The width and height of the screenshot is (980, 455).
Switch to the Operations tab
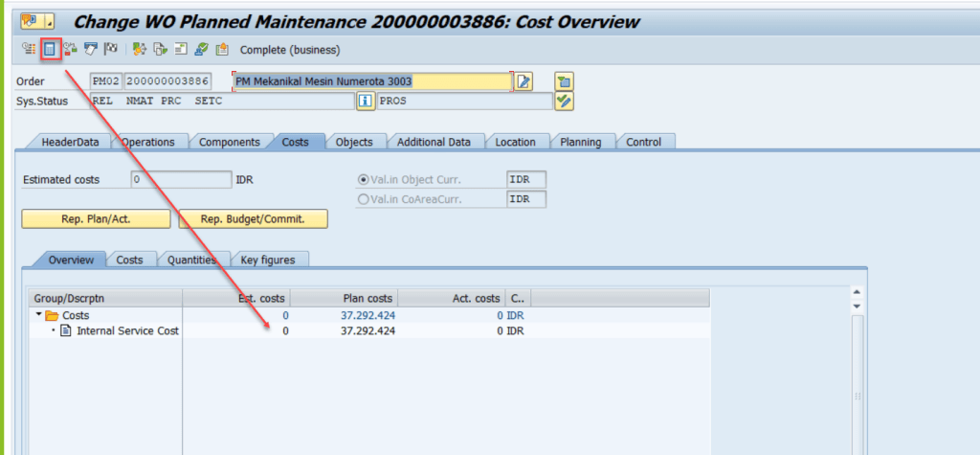pyautogui.click(x=148, y=142)
